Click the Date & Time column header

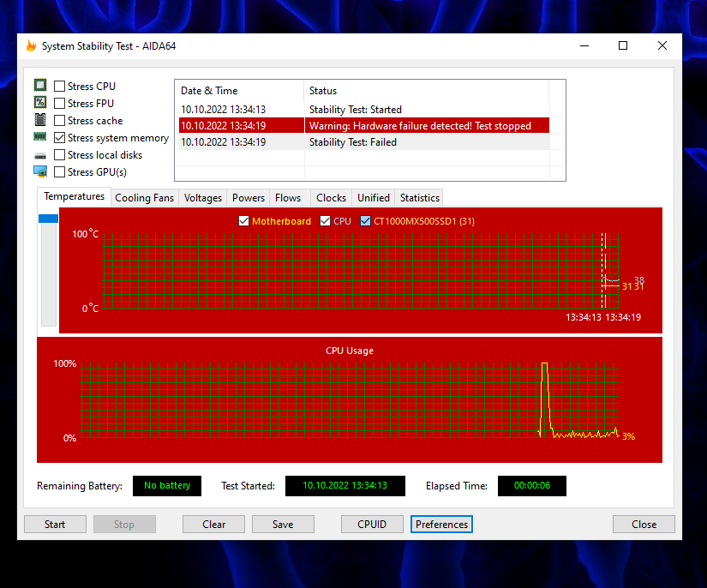tap(239, 91)
